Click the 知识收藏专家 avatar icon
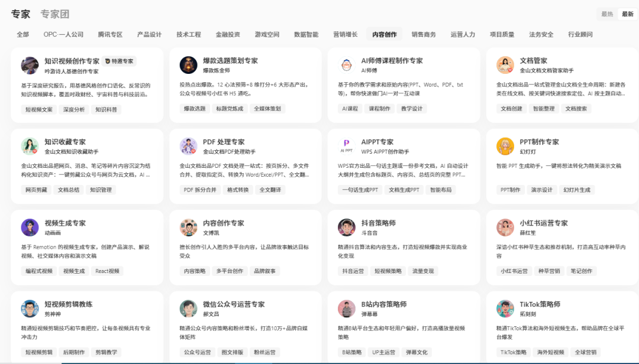 point(30,146)
